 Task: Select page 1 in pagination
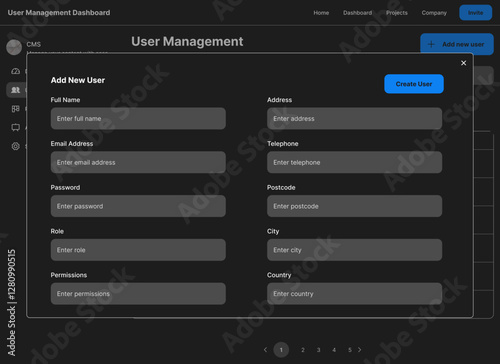click(x=281, y=350)
